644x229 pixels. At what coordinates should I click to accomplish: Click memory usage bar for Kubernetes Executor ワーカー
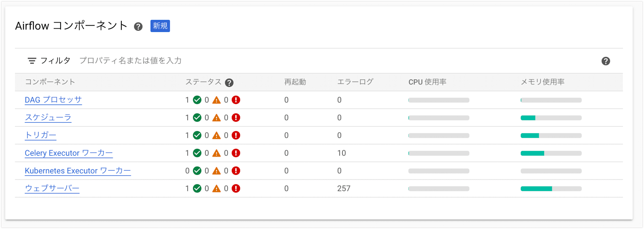(551, 171)
